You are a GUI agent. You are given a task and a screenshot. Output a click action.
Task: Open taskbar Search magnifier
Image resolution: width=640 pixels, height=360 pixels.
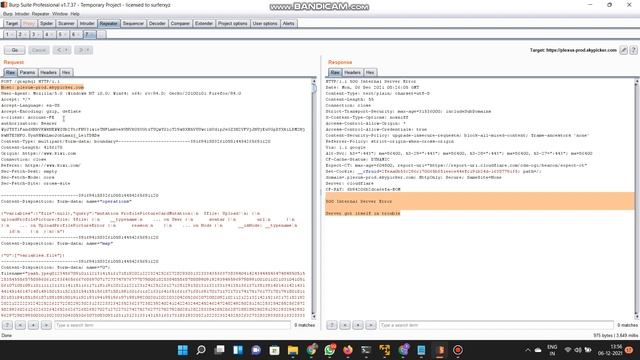pos(201,350)
